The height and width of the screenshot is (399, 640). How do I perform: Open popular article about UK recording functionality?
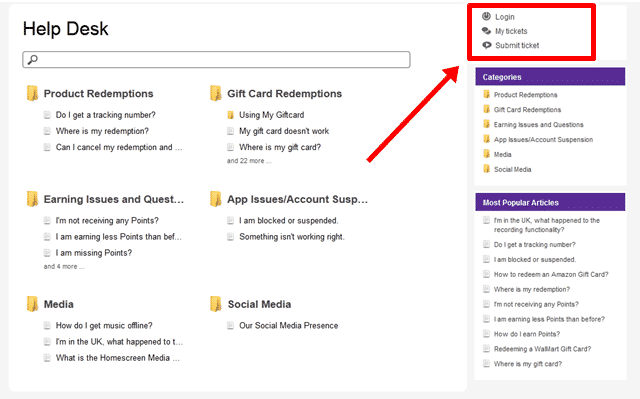pyautogui.click(x=547, y=225)
